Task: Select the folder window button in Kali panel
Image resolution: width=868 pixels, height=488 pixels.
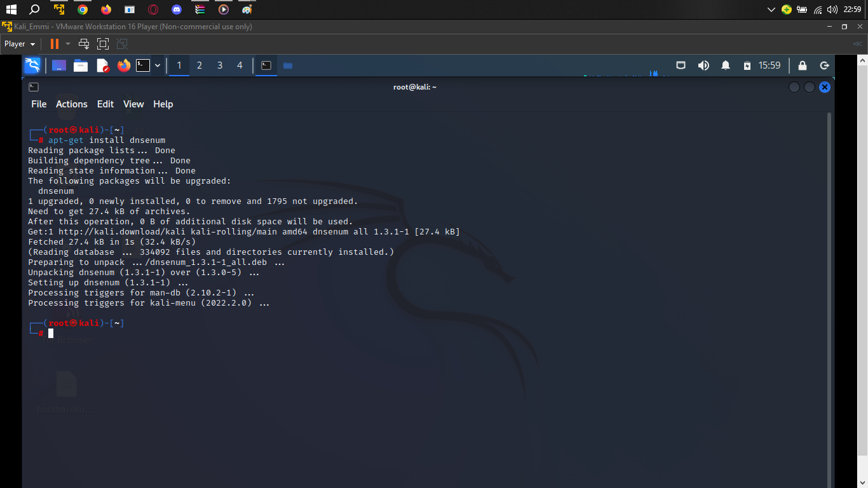Action: 288,65
